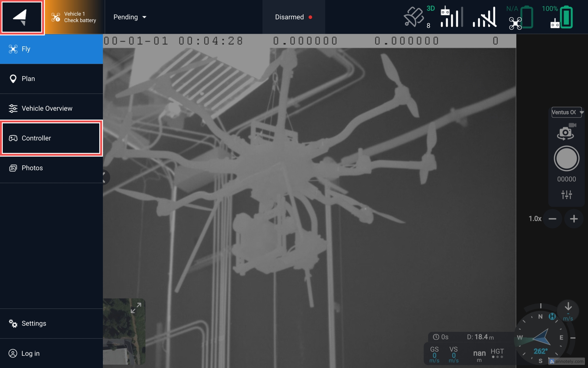Open the Ventus camera selector dropdown
Screen dimensions: 588x368
[x=566, y=112]
